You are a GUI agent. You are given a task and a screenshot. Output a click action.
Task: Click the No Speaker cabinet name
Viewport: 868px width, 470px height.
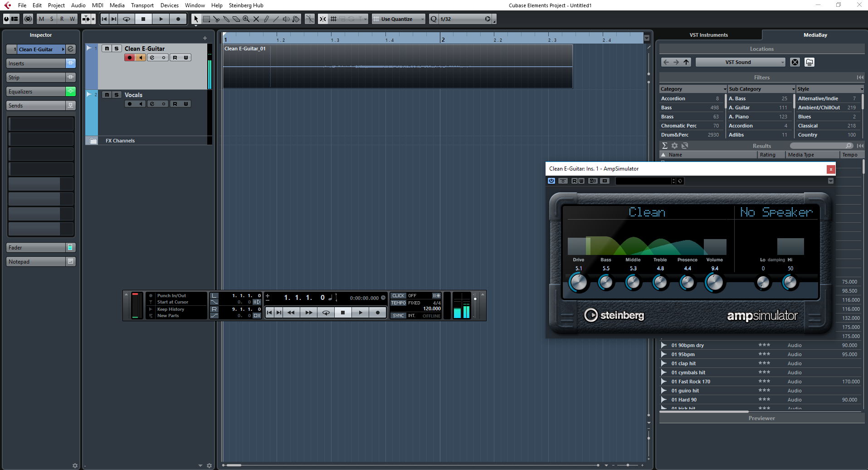pos(776,212)
